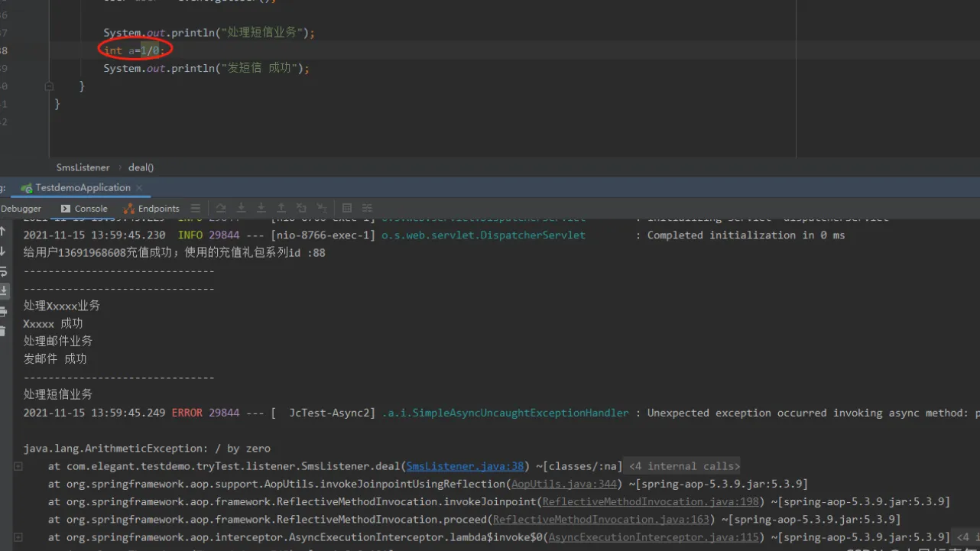The height and width of the screenshot is (551, 980).
Task: Click the Step Into debug icon
Action: coord(241,208)
